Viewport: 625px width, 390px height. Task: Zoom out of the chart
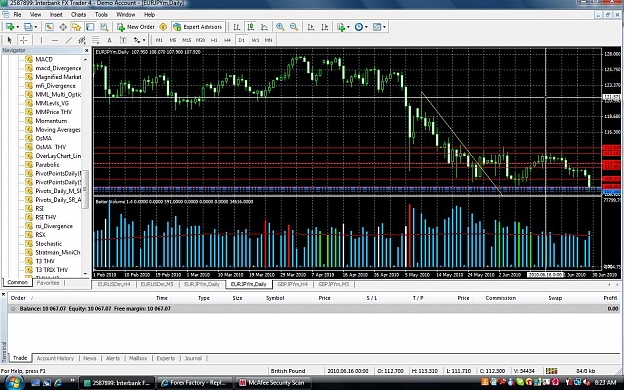(x=294, y=27)
